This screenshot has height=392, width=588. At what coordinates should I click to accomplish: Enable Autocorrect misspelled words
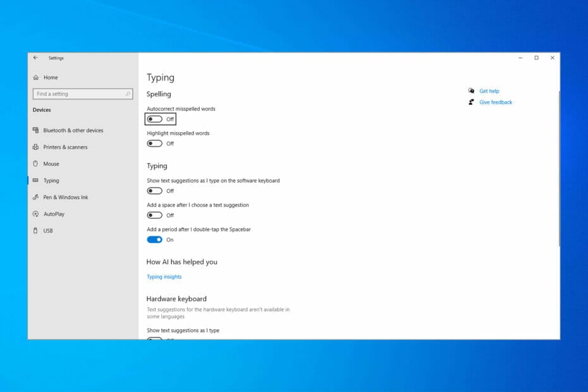click(154, 119)
